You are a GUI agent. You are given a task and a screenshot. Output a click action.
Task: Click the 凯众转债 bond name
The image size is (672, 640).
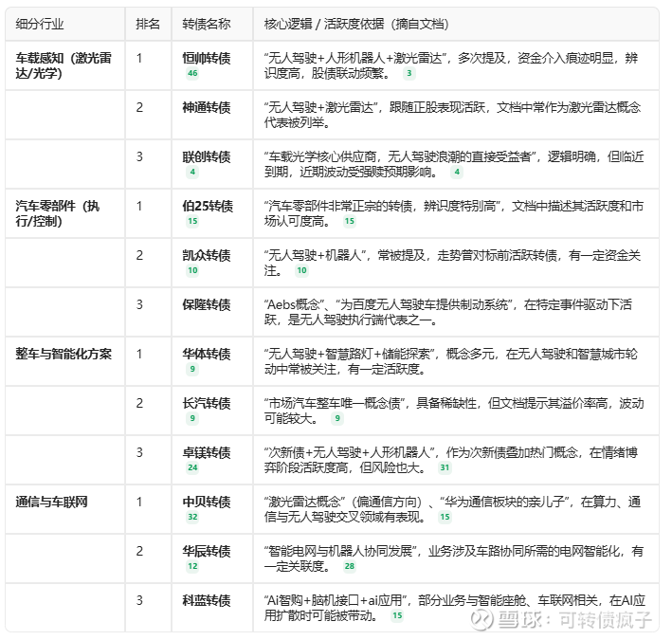207,255
